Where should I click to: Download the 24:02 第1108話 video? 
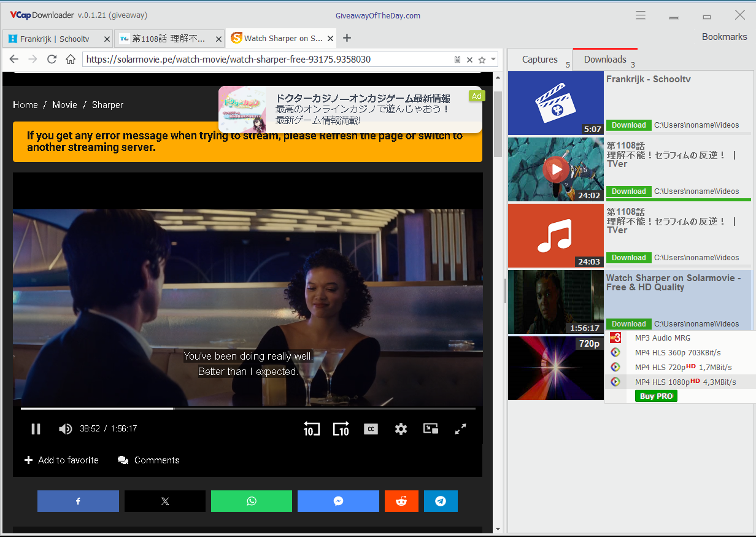click(x=629, y=191)
